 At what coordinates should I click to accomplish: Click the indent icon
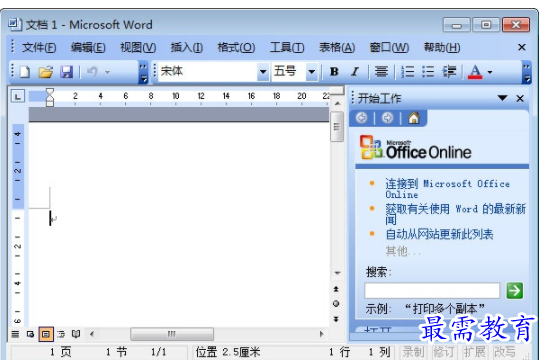(449, 72)
